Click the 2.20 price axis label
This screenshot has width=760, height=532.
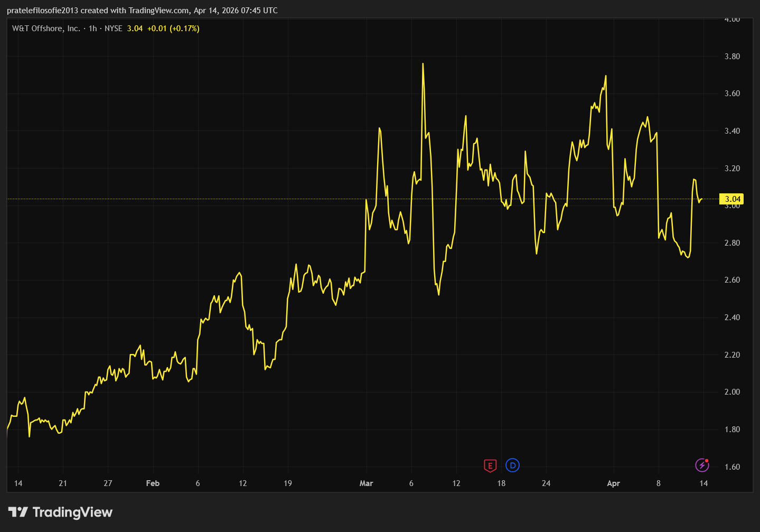point(732,355)
